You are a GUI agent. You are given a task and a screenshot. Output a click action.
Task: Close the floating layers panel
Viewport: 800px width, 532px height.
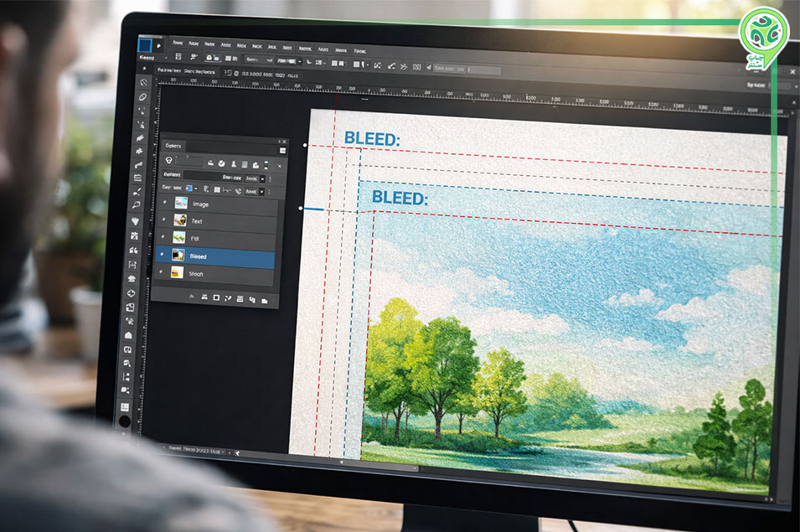pyautogui.click(x=284, y=142)
